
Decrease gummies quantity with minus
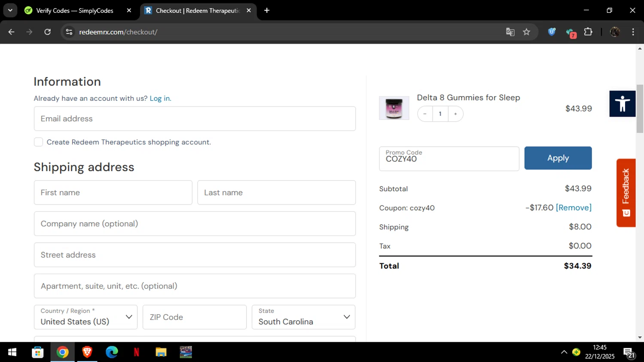[x=425, y=114]
